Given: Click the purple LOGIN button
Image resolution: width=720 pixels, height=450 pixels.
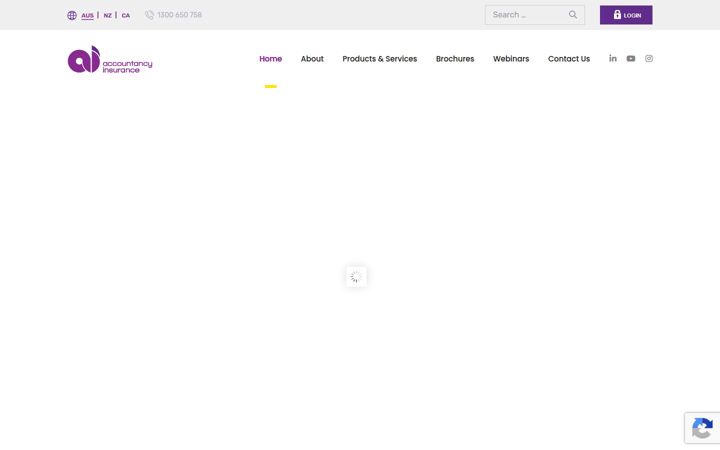Looking at the screenshot, I should [x=626, y=15].
